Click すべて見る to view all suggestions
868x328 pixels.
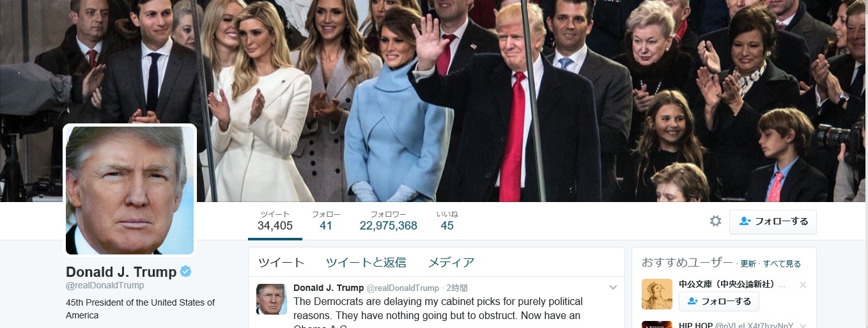click(782, 264)
